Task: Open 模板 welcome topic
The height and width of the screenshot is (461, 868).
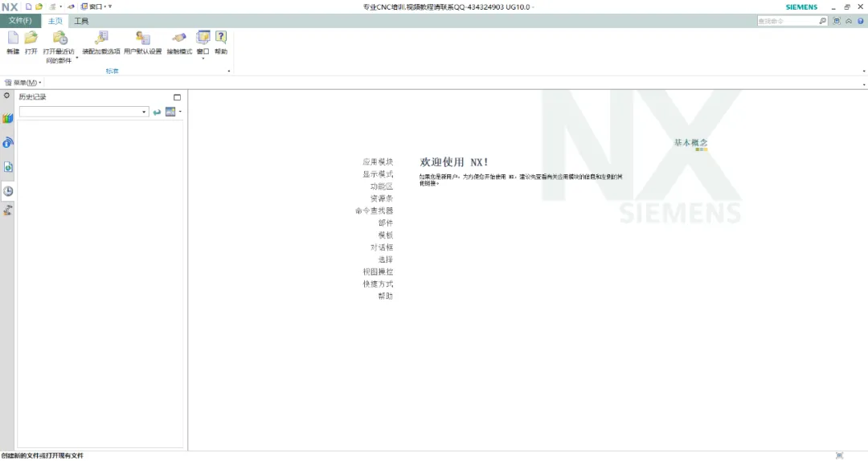Action: point(385,235)
